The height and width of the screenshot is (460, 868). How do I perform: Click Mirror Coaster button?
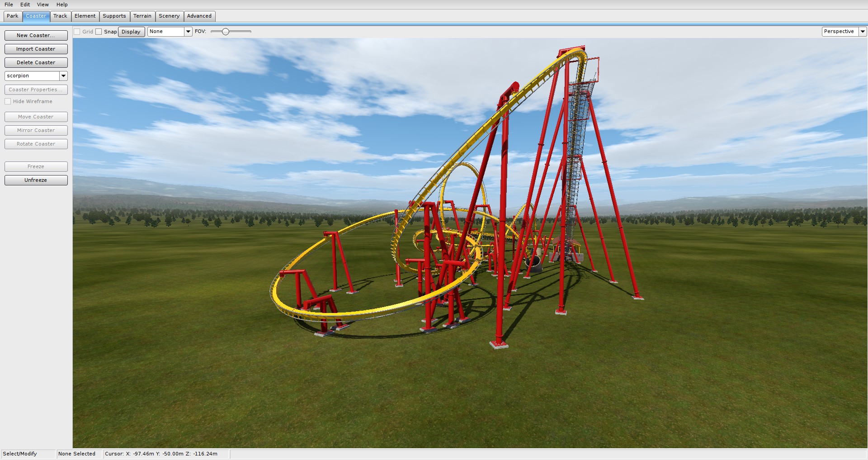(x=36, y=130)
